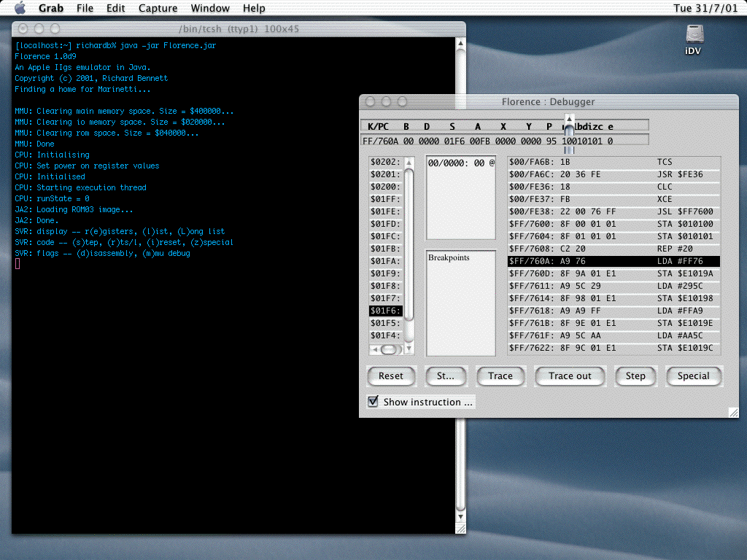The image size is (747, 560).
Task: Click the JA2: Loading ROM03 image line
Action: coord(74,209)
